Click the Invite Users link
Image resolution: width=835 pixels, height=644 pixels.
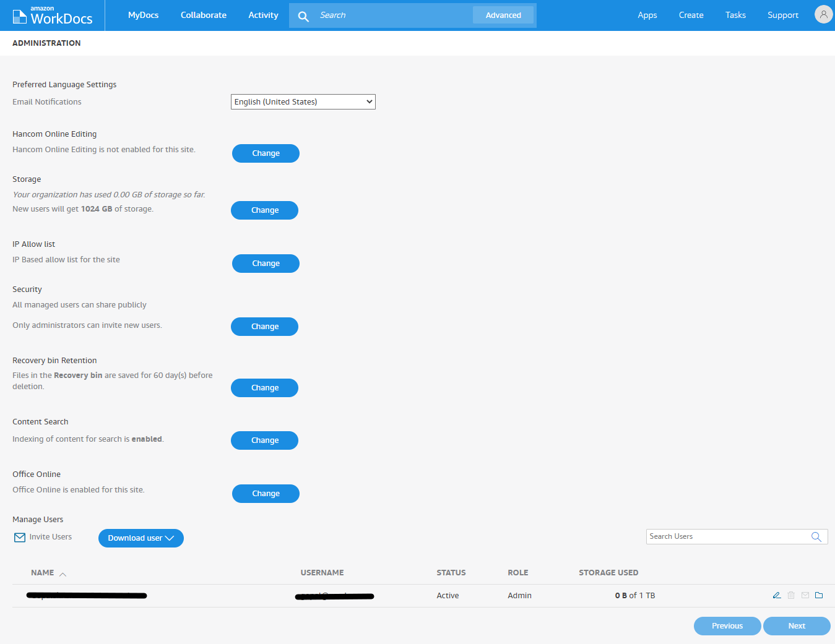(x=51, y=537)
